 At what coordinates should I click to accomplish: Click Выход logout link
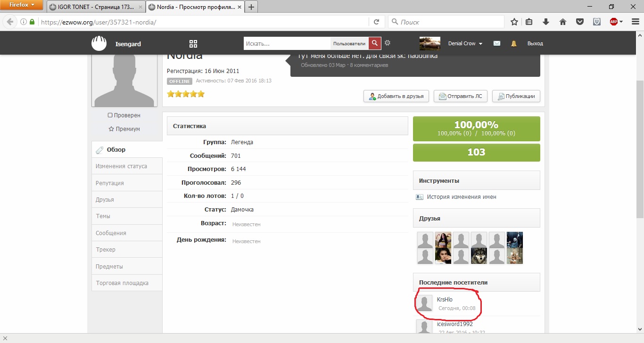point(535,43)
